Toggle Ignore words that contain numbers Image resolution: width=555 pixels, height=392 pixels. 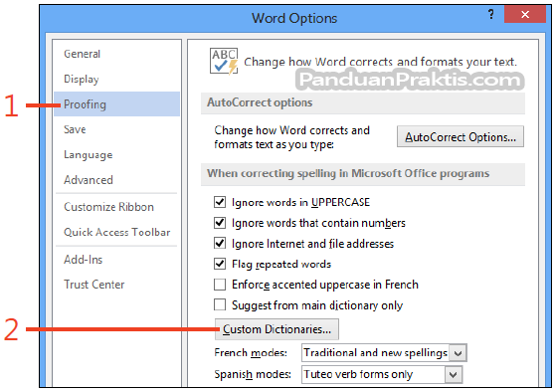click(x=220, y=223)
